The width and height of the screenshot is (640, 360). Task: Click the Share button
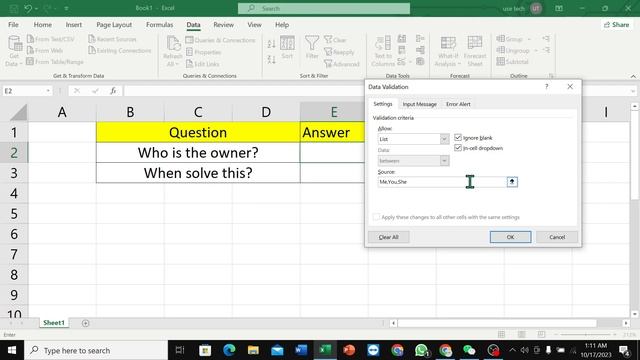click(616, 24)
